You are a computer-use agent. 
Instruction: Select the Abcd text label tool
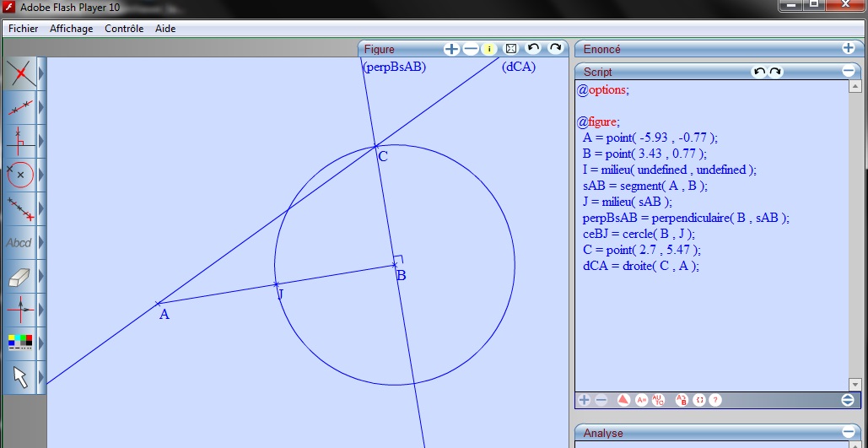tap(19, 243)
